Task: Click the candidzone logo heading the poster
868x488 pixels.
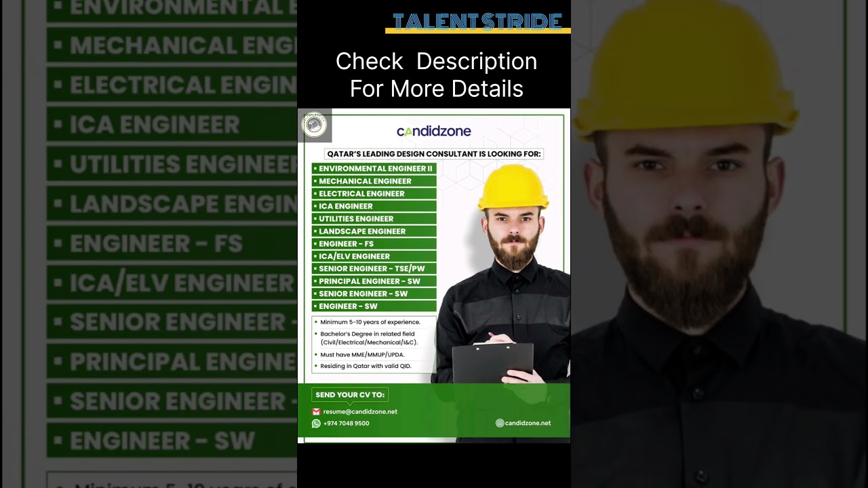Action: pos(434,131)
